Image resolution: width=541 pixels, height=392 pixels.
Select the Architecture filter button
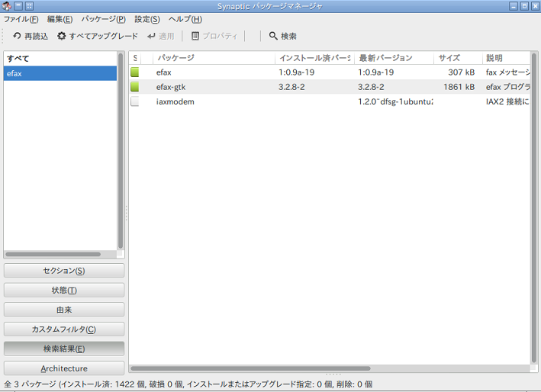tap(64, 368)
